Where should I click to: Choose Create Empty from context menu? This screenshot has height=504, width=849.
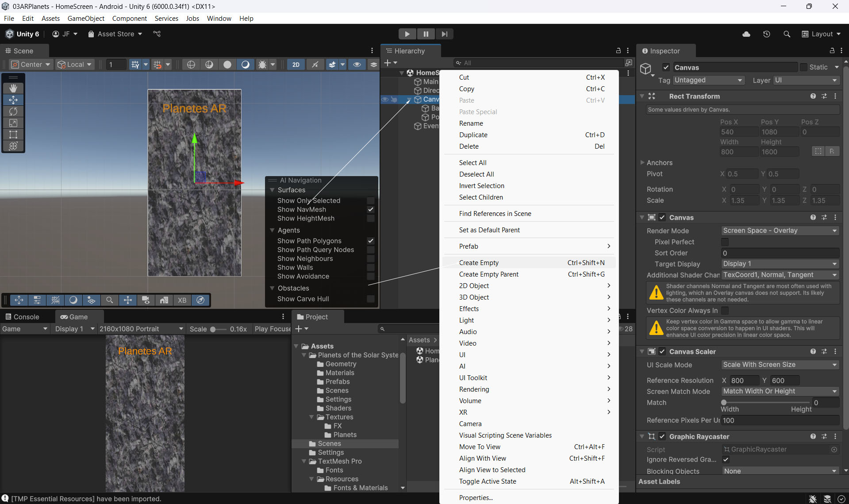479,263
